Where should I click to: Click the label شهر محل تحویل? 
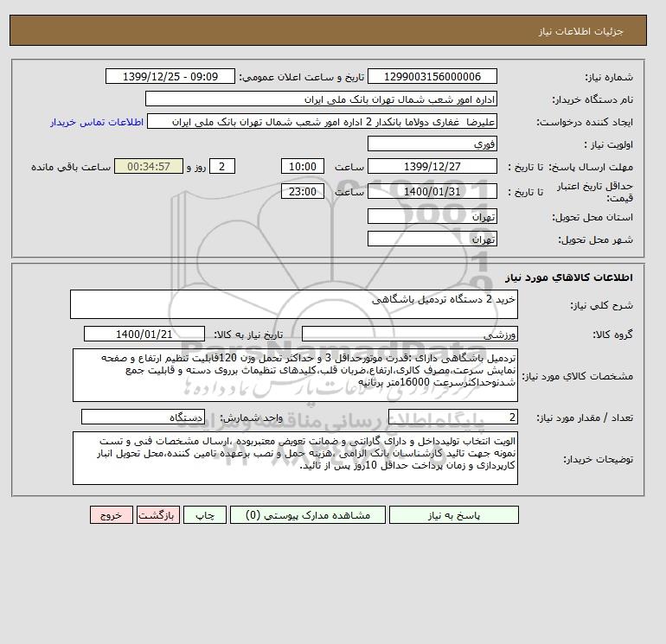tap(595, 239)
